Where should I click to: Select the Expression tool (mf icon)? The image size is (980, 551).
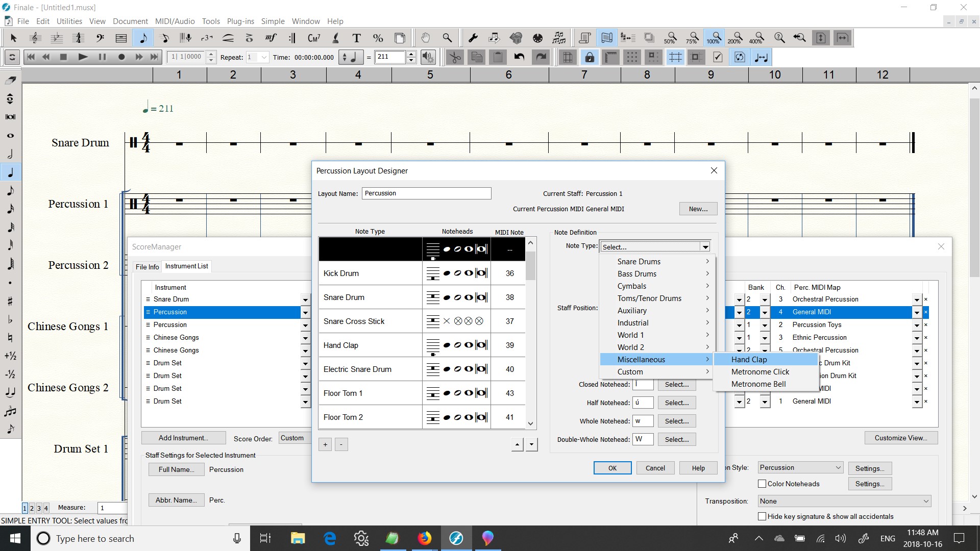[x=271, y=38]
